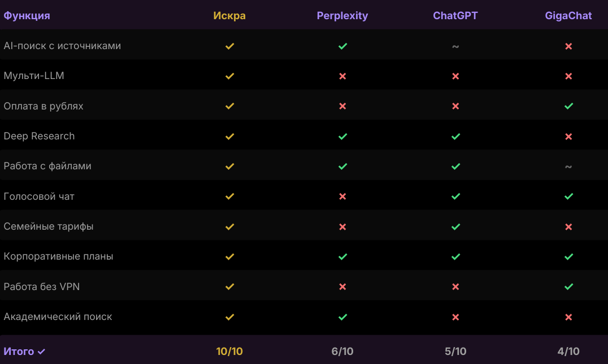Click Perplexity checkmark in AI-поиск с источниками row
Image resolution: width=608 pixels, height=364 pixels.
pyautogui.click(x=343, y=46)
